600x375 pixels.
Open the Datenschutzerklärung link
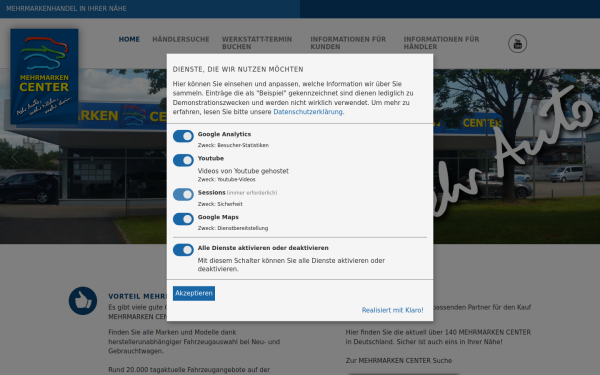click(308, 112)
